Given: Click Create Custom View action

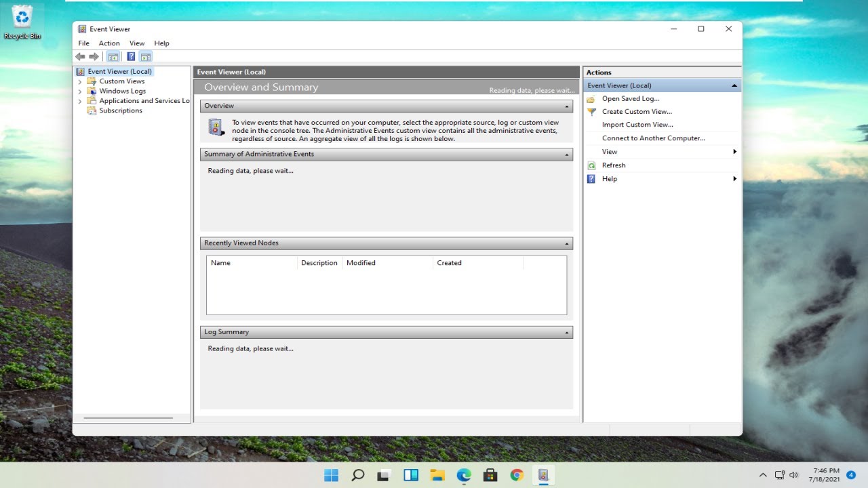Looking at the screenshot, I should pyautogui.click(x=637, y=112).
